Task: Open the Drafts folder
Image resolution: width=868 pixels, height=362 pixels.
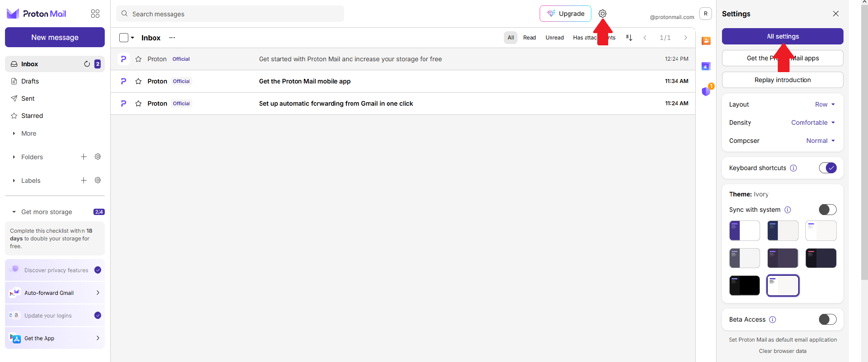Action: 55,81
